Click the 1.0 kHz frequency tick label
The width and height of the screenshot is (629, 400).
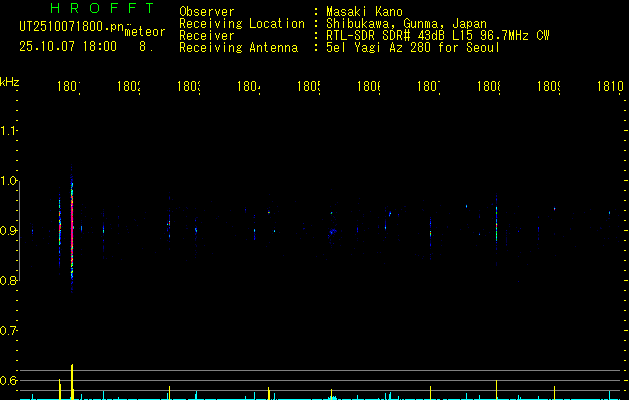pos(9,181)
